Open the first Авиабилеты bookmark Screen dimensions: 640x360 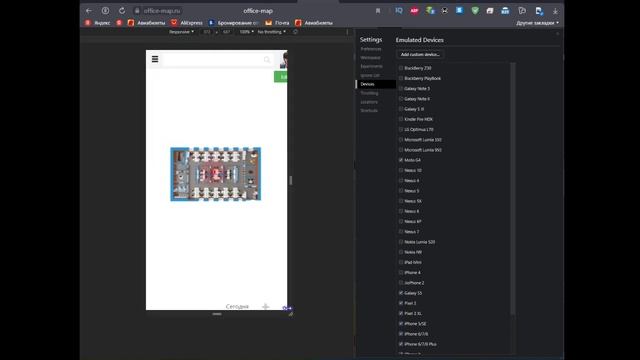tap(147, 23)
